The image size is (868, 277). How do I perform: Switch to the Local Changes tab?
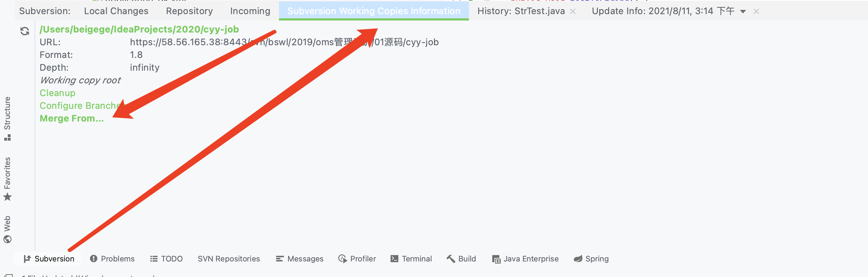[116, 11]
